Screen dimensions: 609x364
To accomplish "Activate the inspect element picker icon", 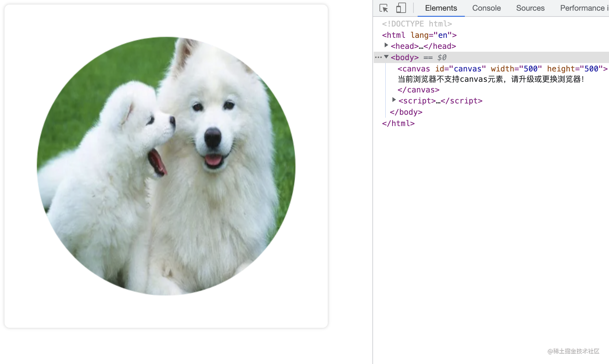I will [384, 8].
